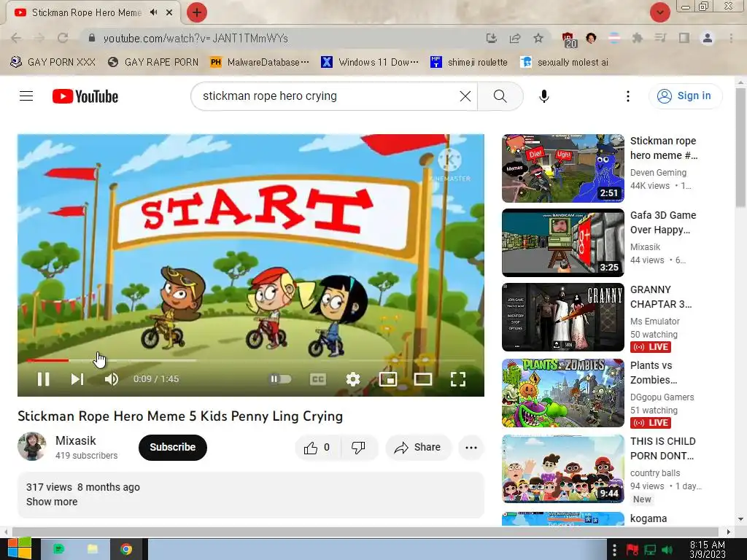The width and height of the screenshot is (747, 560).
Task: Start voice search with the microphone icon
Action: tap(544, 96)
